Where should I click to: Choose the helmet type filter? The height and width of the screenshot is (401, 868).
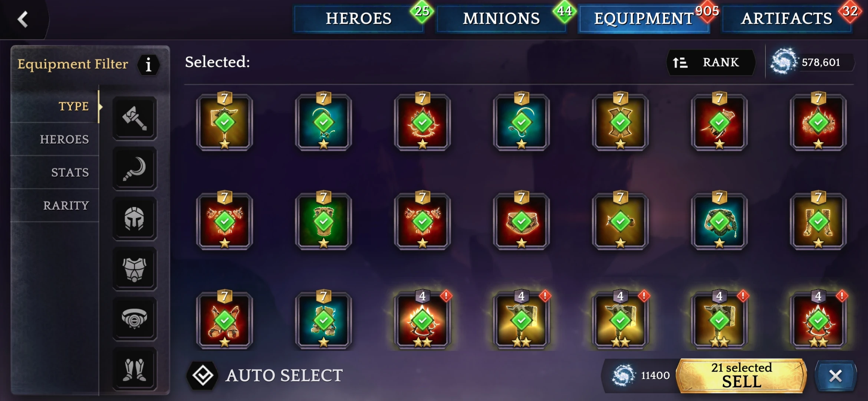point(135,219)
